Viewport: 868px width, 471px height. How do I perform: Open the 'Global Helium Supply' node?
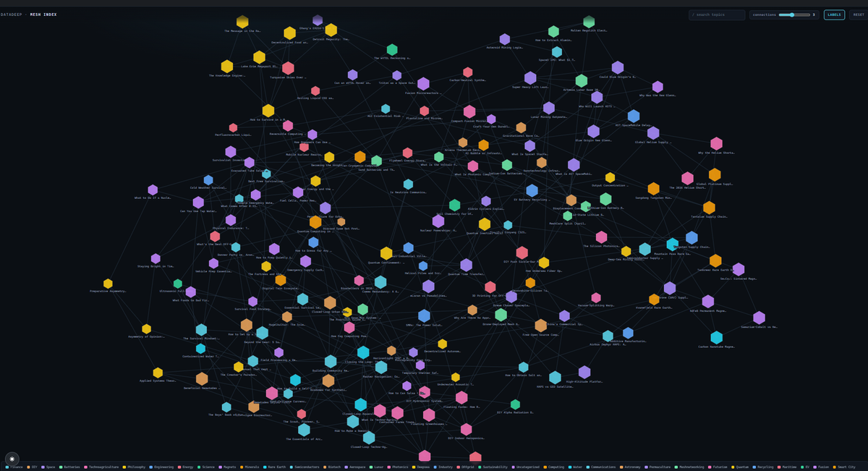653,133
